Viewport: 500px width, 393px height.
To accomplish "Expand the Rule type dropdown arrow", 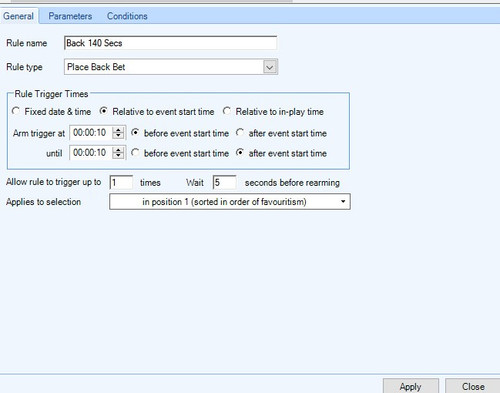I will tap(270, 67).
